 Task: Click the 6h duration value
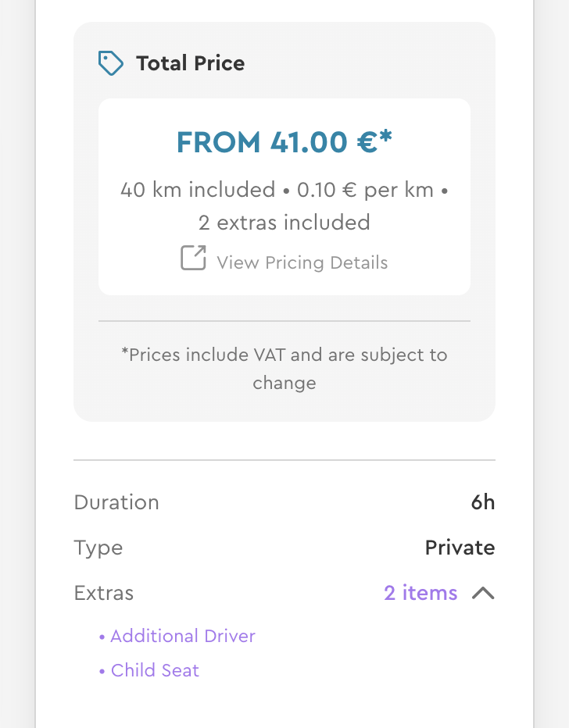[x=482, y=502]
